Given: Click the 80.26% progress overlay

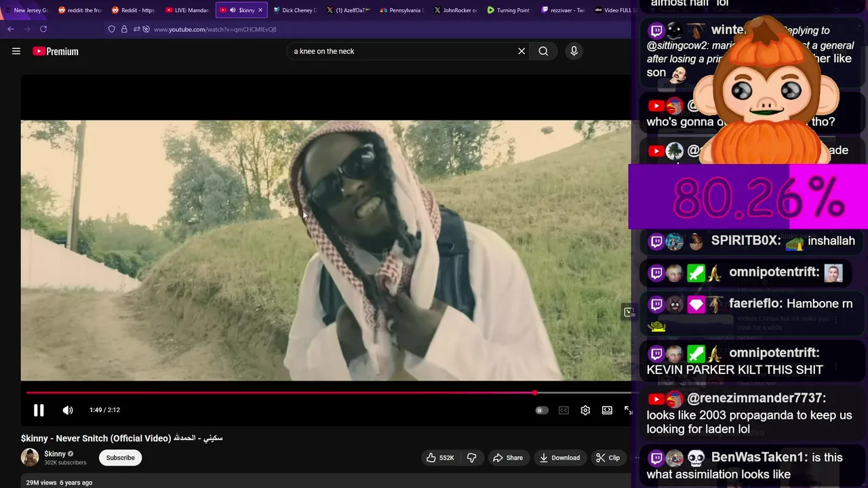Looking at the screenshot, I should click(x=748, y=198).
